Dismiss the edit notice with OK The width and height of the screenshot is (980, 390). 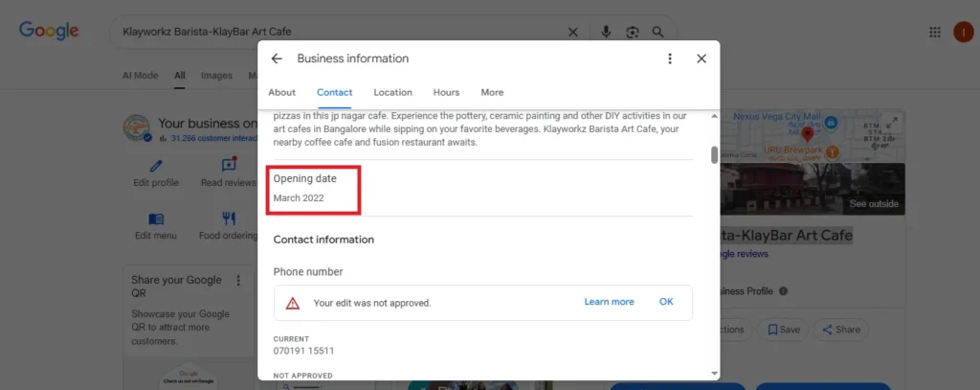point(666,302)
